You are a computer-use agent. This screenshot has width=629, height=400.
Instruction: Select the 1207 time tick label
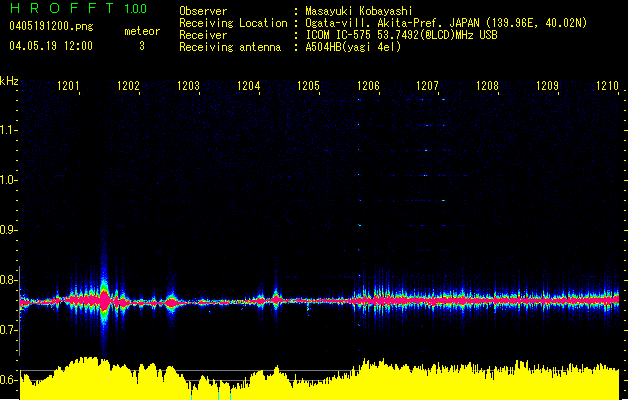click(x=427, y=85)
